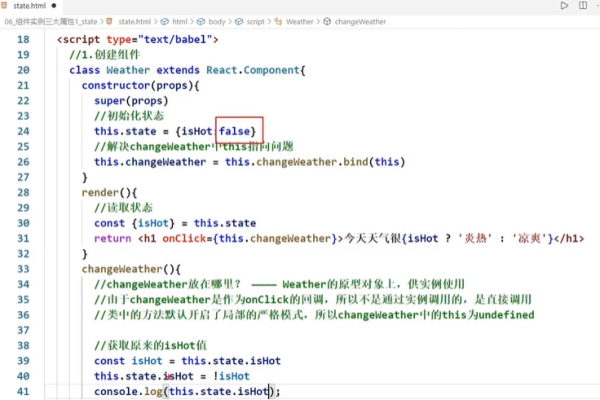Select the state.html editor tab
The height and width of the screenshot is (400, 600).
[x=29, y=6]
